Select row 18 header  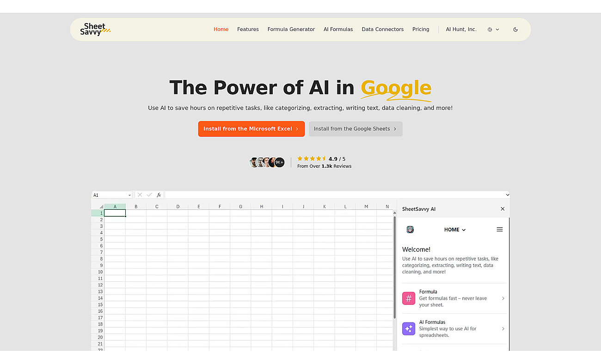pyautogui.click(x=98, y=324)
